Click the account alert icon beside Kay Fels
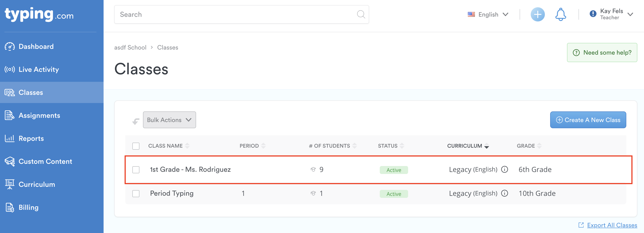 (593, 14)
